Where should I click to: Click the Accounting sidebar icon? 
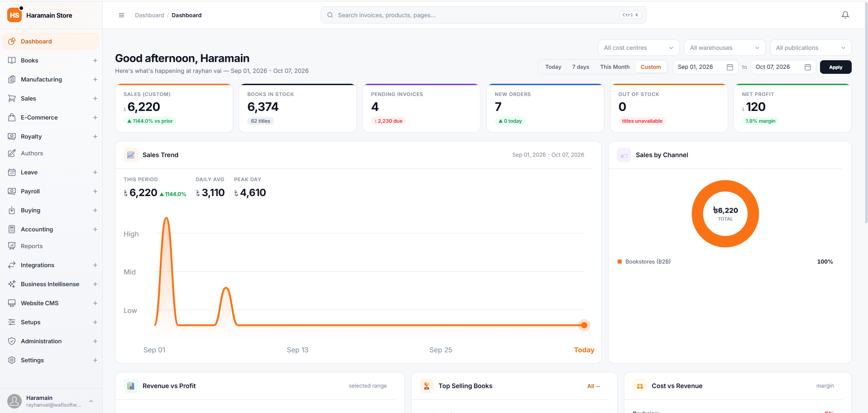(x=12, y=229)
